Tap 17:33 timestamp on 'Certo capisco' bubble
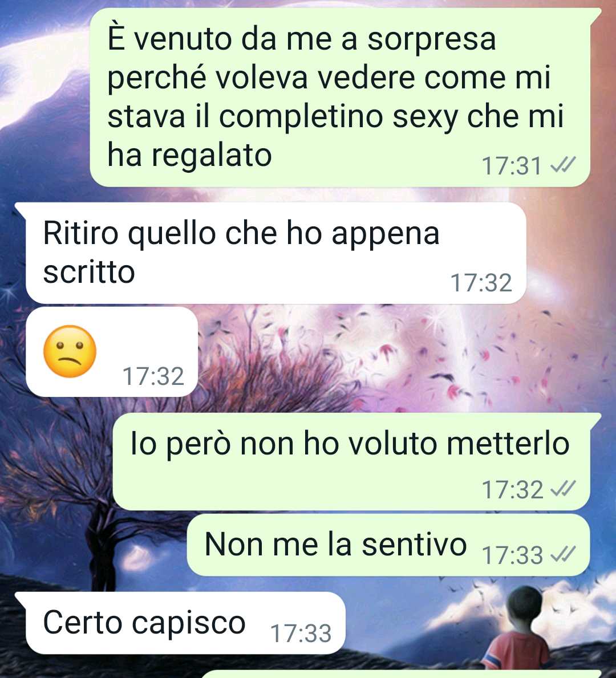 (x=301, y=634)
